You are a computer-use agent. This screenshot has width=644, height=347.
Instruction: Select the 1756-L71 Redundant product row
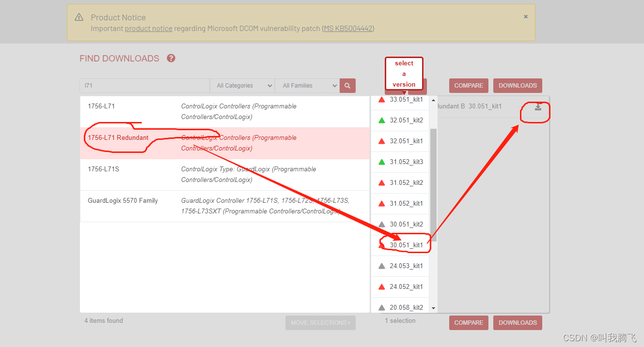225,143
